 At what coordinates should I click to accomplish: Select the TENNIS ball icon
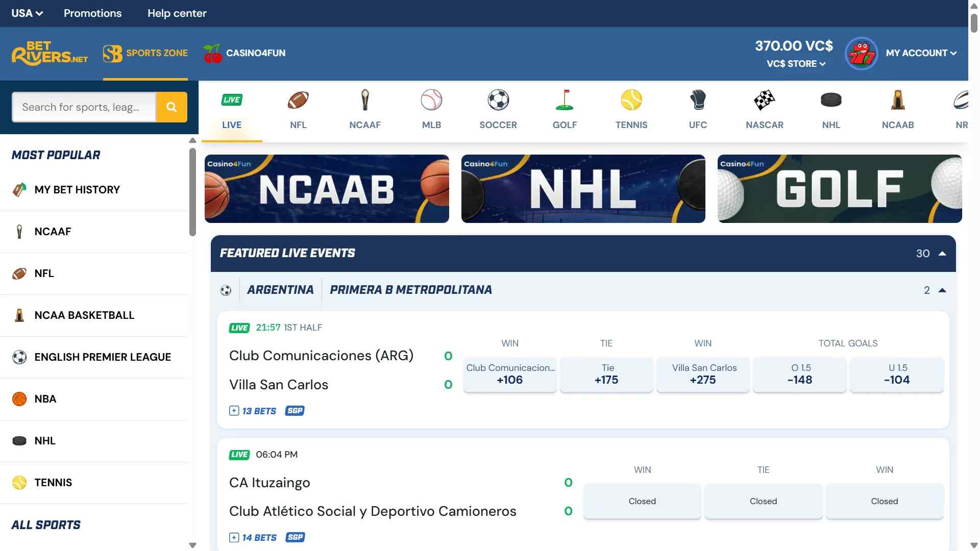[631, 100]
